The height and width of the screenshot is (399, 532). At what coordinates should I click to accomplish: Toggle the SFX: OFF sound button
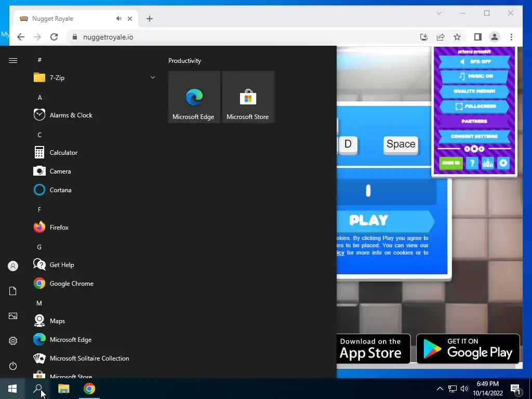tap(474, 61)
